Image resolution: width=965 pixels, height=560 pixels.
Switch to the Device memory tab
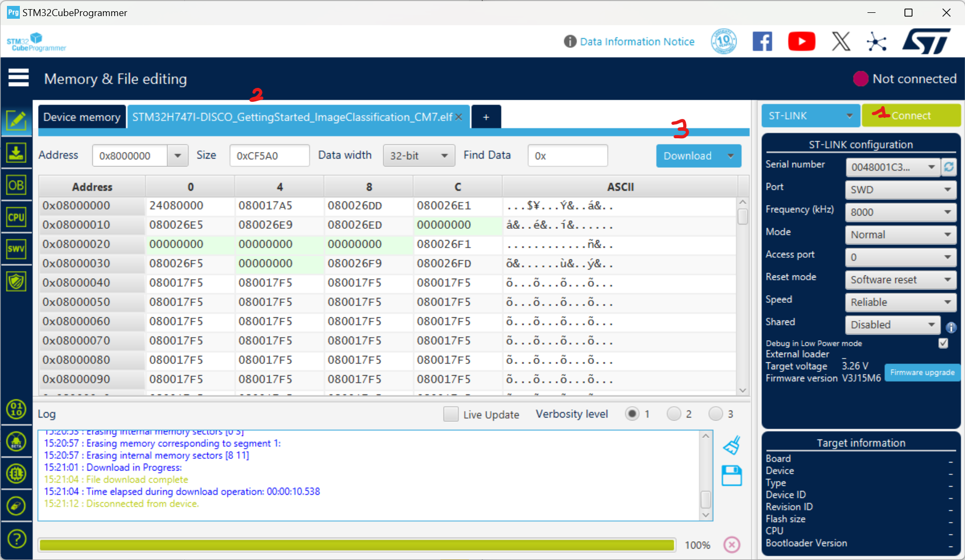tap(81, 116)
